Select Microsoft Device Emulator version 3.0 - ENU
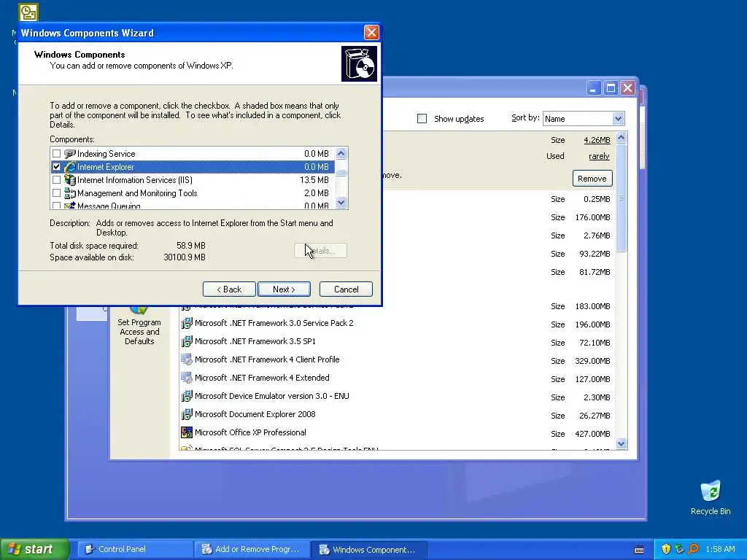Screen dimensions: 747x560 pyautogui.click(x=272, y=396)
